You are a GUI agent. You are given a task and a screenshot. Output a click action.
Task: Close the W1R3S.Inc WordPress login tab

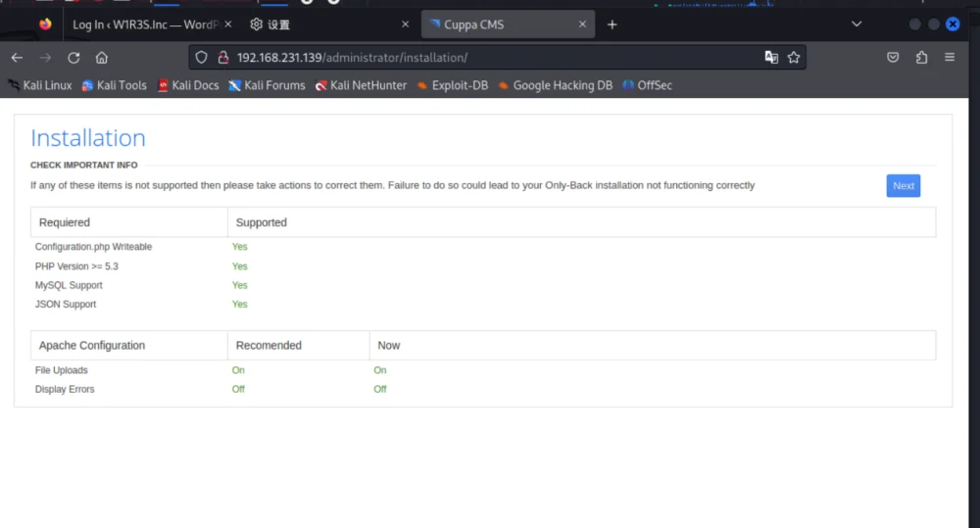pyautogui.click(x=228, y=24)
